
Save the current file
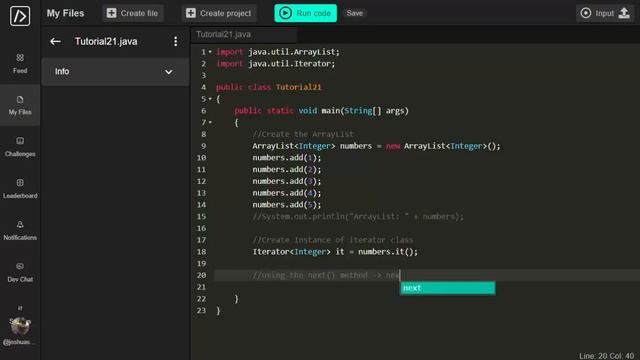(x=354, y=13)
